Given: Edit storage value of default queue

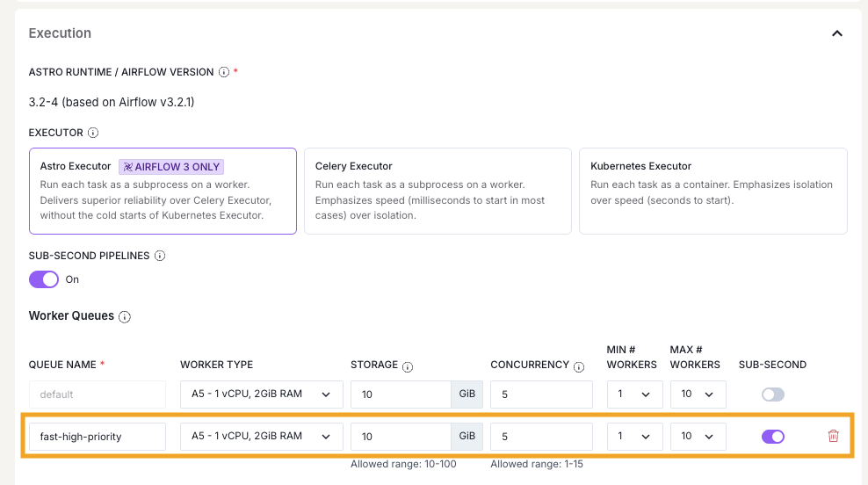Looking at the screenshot, I should click(401, 395).
